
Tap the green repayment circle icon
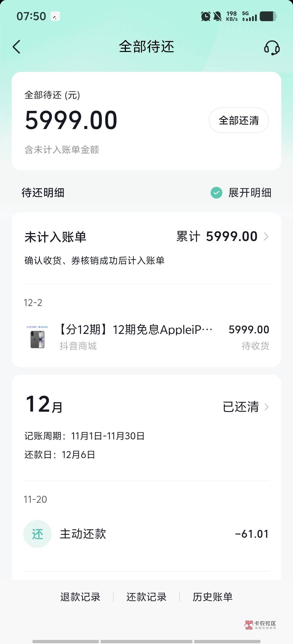pos(37,534)
